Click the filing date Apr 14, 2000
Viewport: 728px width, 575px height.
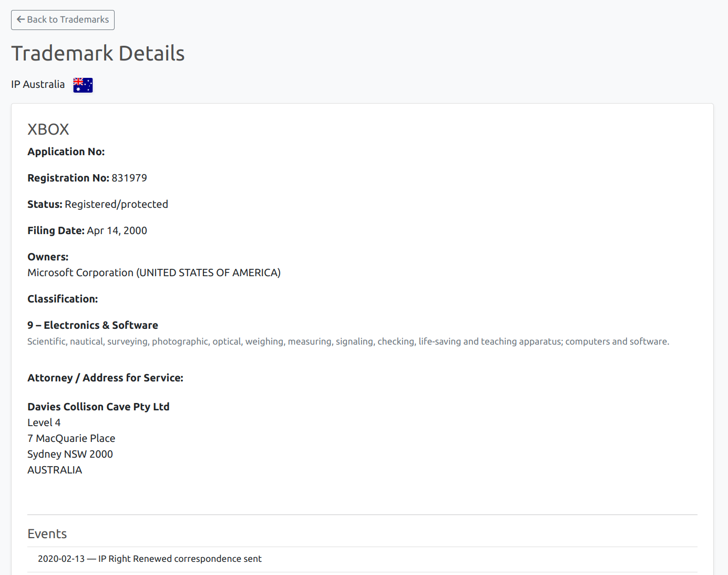[x=117, y=230]
